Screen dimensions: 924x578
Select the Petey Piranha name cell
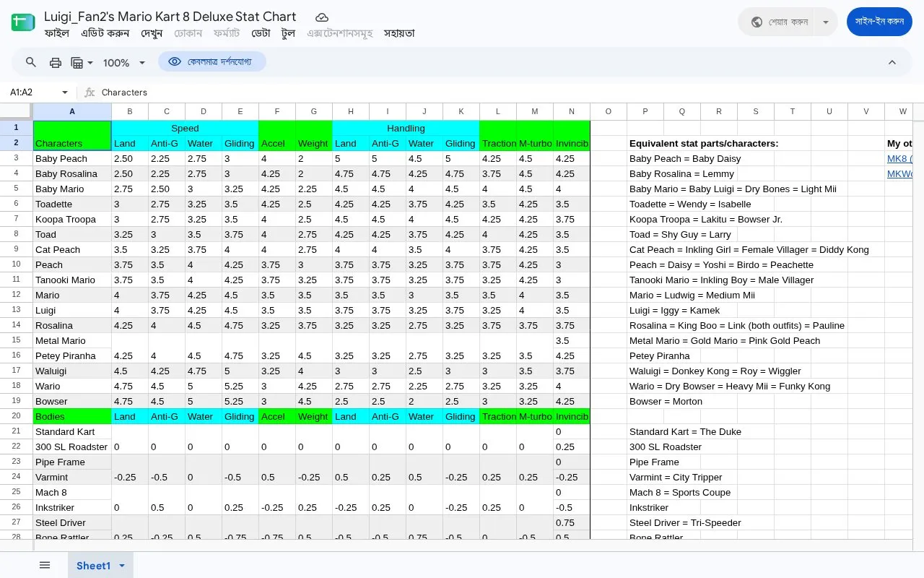pyautogui.click(x=72, y=356)
